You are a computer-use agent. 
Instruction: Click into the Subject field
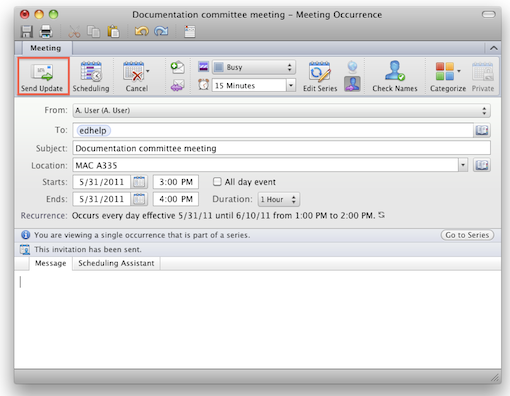tap(281, 148)
